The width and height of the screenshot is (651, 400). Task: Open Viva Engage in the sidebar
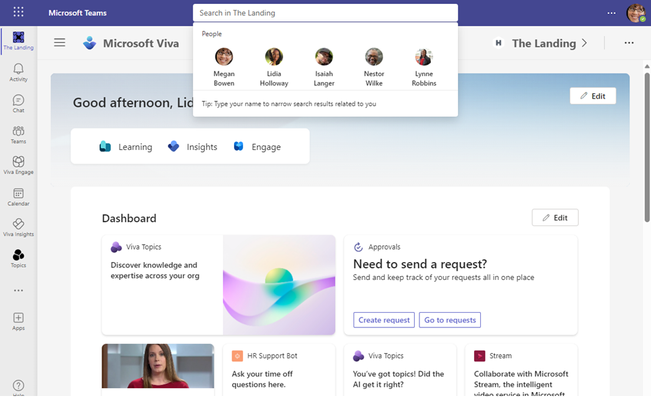click(18, 165)
